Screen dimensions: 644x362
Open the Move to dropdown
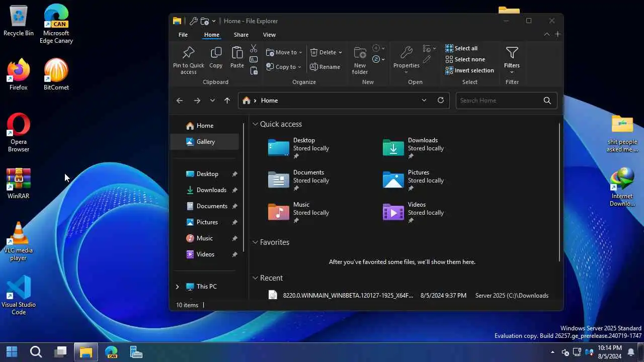(x=284, y=52)
